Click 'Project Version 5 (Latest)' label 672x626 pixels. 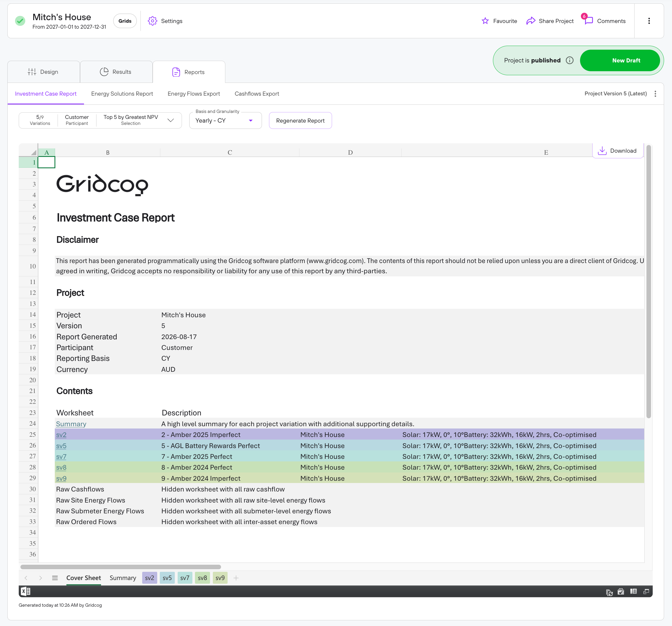point(616,94)
